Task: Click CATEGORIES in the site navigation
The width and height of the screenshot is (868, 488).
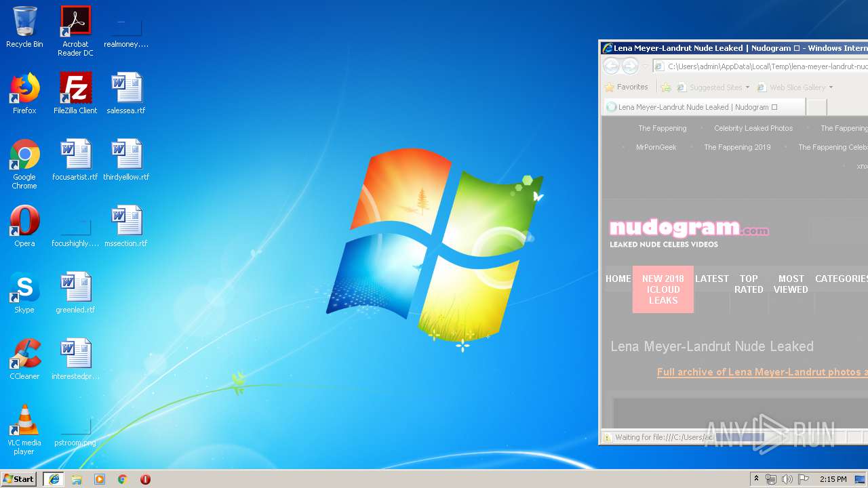Action: click(842, 279)
